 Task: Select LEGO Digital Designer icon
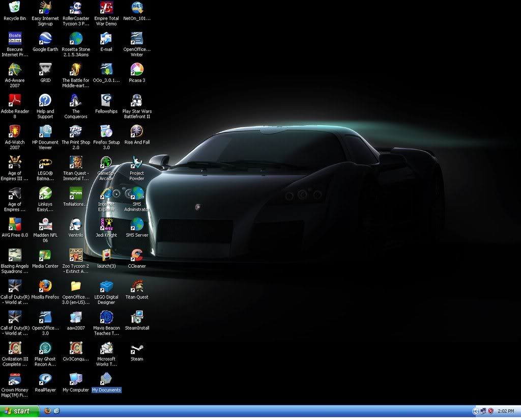click(x=106, y=286)
